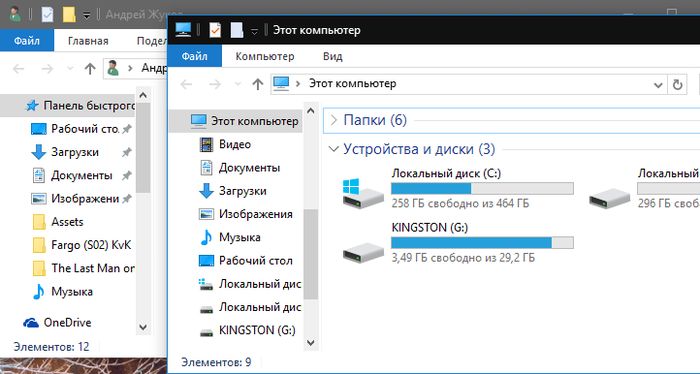The width and height of the screenshot is (700, 374).
Task: Open Файл tab in the back window
Action: tap(27, 41)
